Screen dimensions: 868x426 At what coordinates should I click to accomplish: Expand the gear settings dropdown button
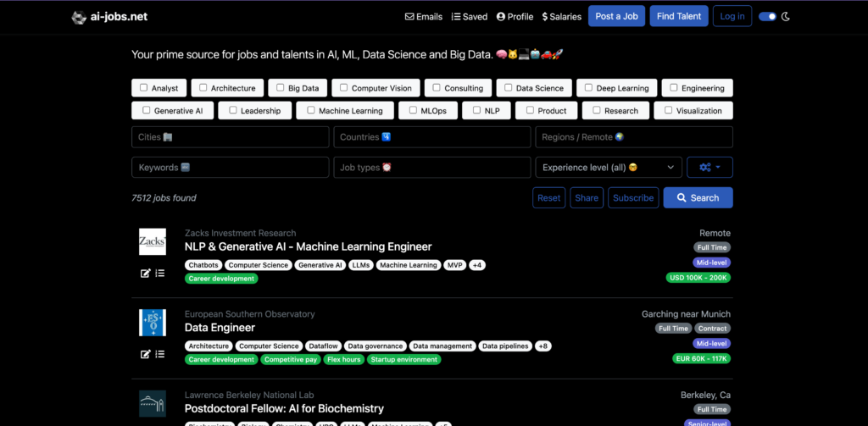709,168
